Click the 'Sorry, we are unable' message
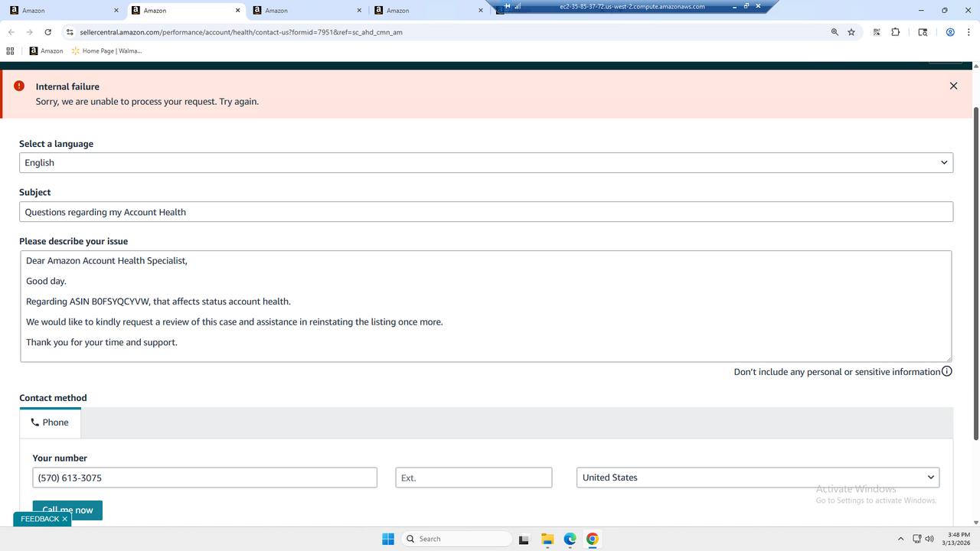Screen dimensions: 980x551 (147, 102)
